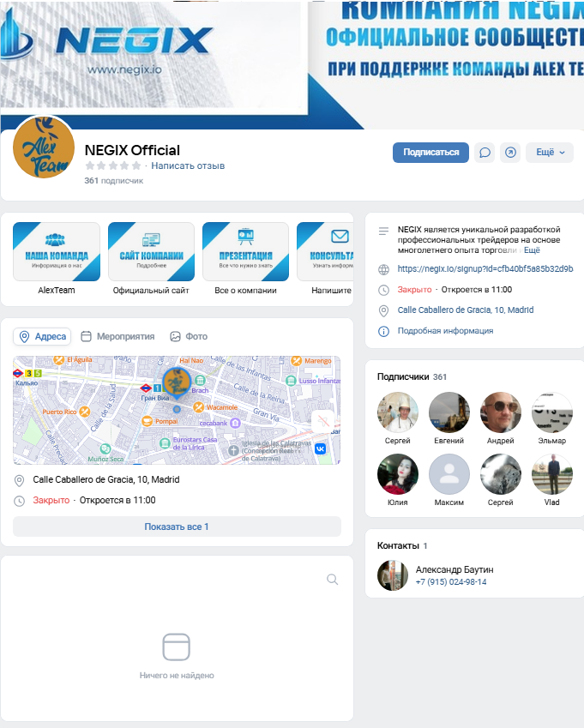Open the Ещё dropdown menu

click(x=550, y=153)
